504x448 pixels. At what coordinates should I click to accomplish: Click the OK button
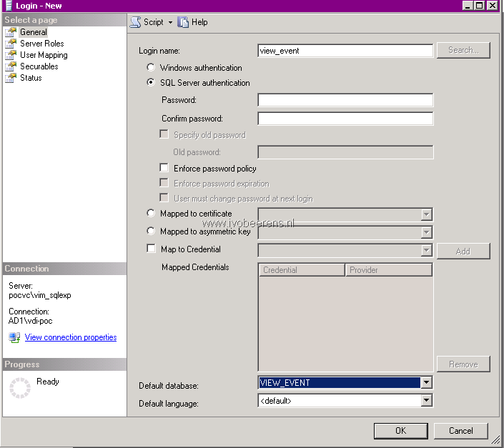[400, 431]
